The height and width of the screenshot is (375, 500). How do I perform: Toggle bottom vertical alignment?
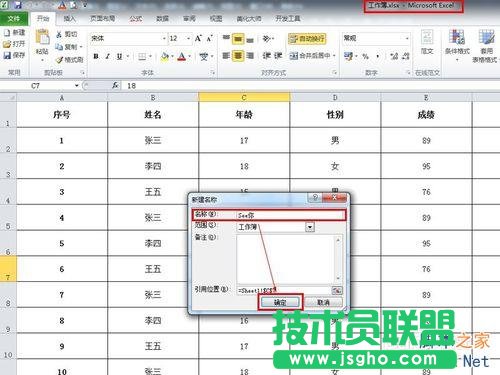click(x=250, y=39)
